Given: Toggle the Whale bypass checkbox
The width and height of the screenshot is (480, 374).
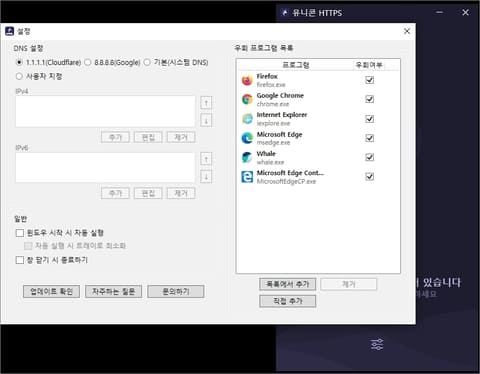Looking at the screenshot, I should (x=369, y=157).
